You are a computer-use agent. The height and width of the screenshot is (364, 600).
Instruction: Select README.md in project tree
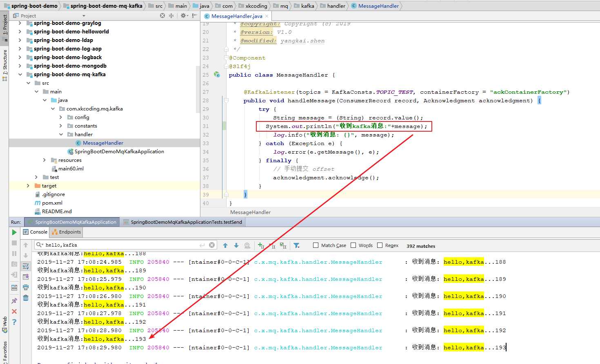point(57,212)
